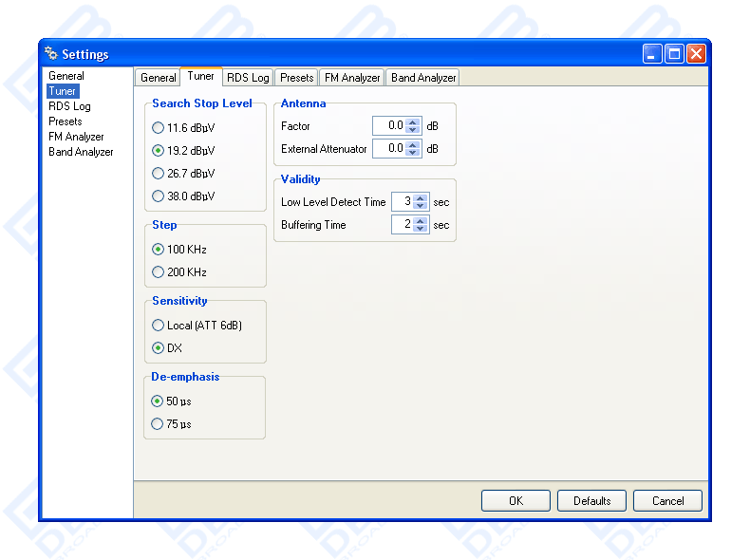Select Presets in the left sidebar list
750x560 pixels.
click(x=66, y=121)
